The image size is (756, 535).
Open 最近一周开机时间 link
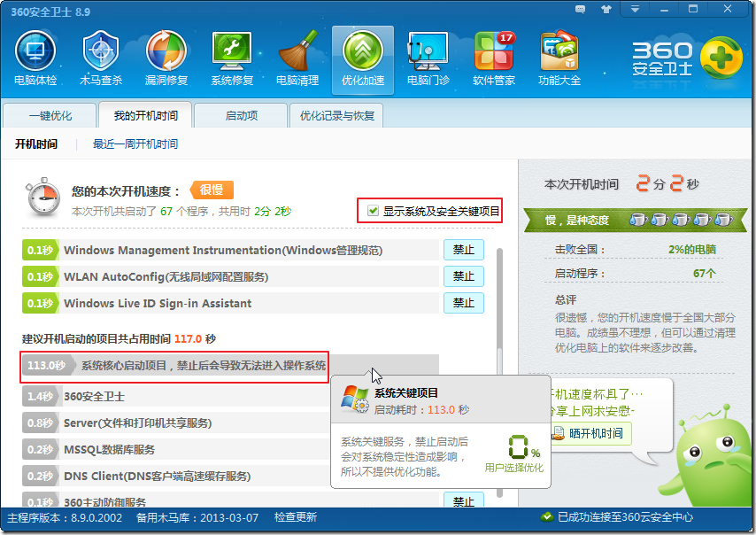pos(135,143)
